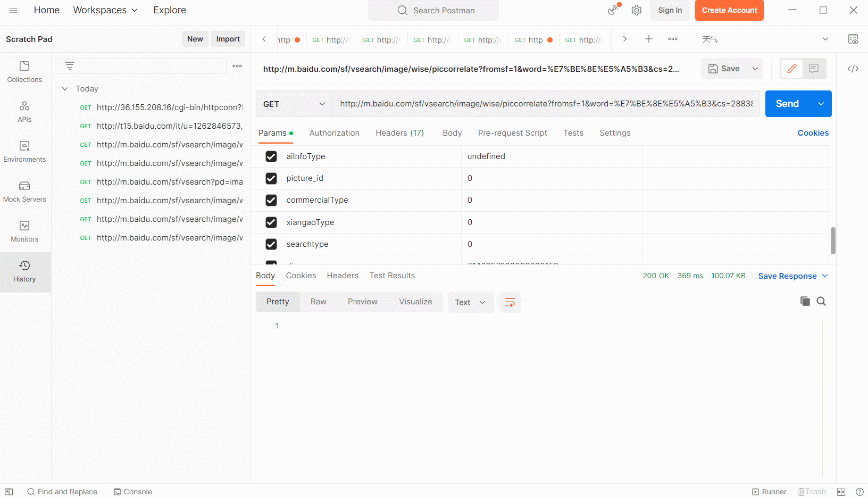Uncheck the aiInfoType parameter
Viewport: 868px width, 498px height.
[x=271, y=156]
